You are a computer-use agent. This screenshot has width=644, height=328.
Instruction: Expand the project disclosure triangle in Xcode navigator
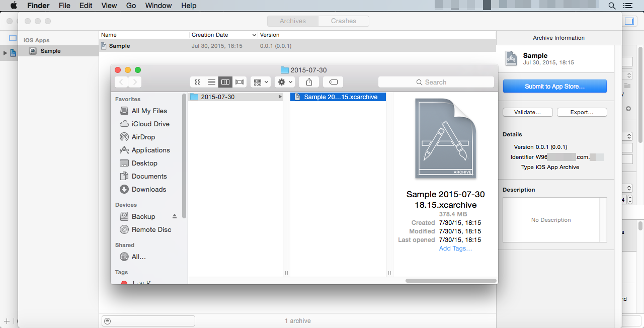coord(5,53)
